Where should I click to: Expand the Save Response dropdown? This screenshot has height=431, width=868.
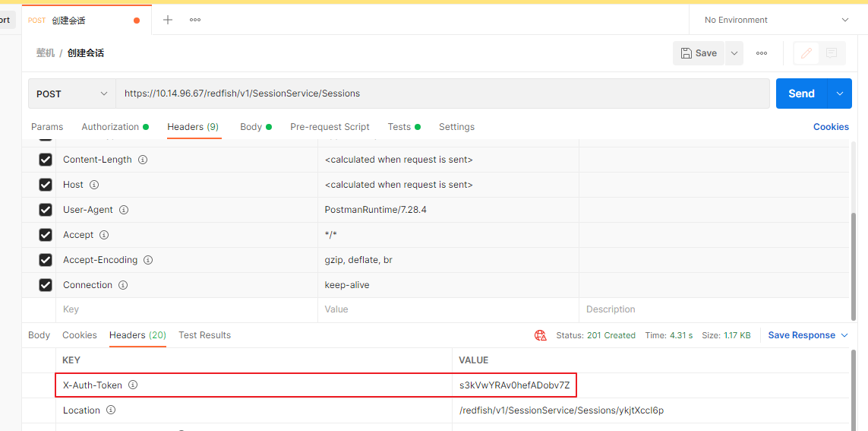point(808,335)
